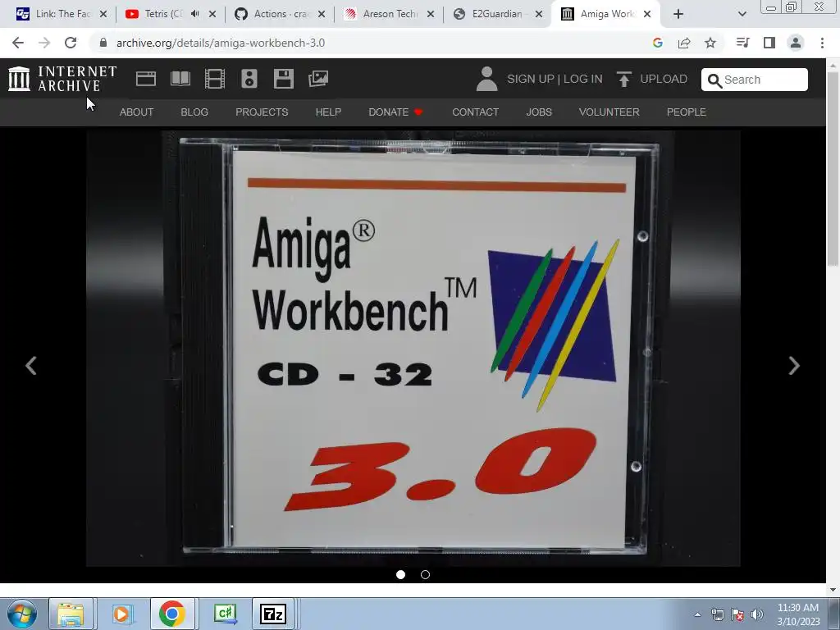Open the Chrome profile avatar
This screenshot has height=630, width=840.
796,43
